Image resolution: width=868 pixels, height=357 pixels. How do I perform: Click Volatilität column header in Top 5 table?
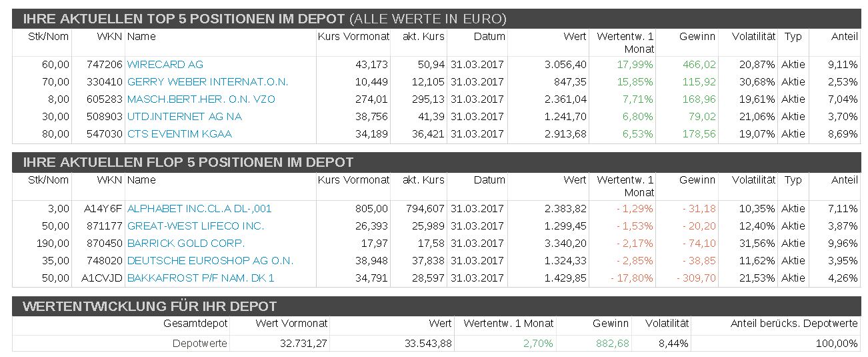pyautogui.click(x=753, y=37)
